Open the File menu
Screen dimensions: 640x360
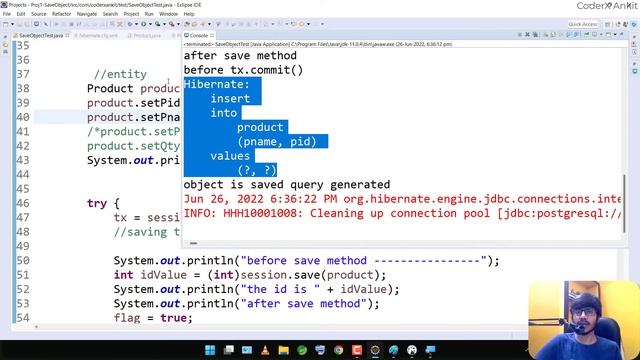(7, 14)
